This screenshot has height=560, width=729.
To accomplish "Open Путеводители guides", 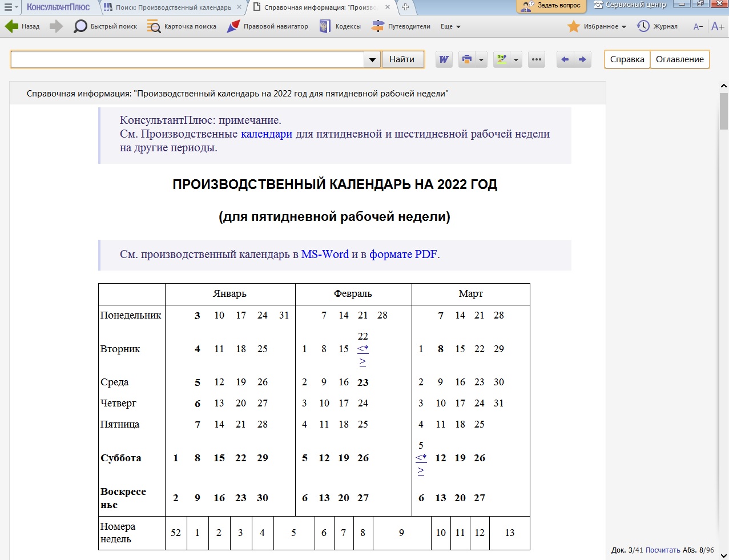I will click(401, 26).
